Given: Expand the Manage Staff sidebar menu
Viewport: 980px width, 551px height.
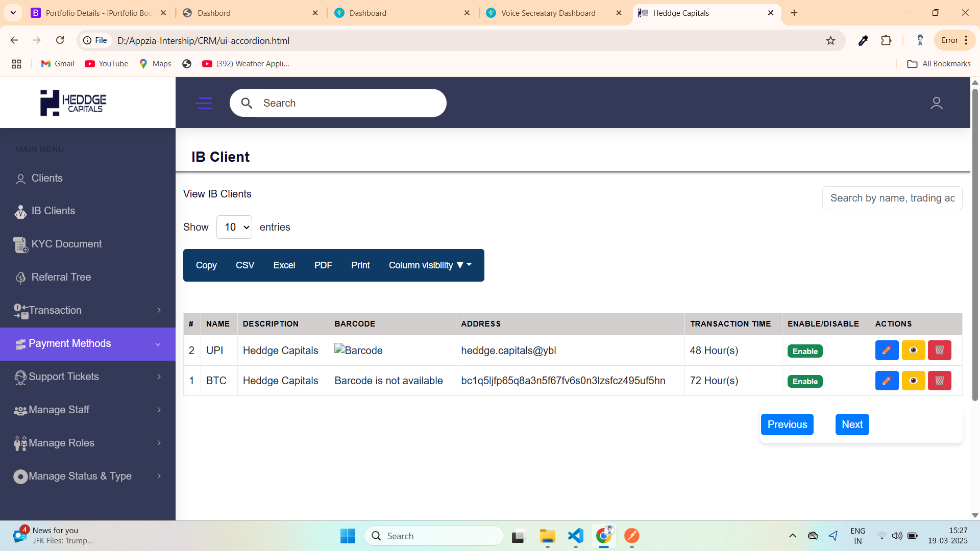Looking at the screenshot, I should click(x=88, y=410).
